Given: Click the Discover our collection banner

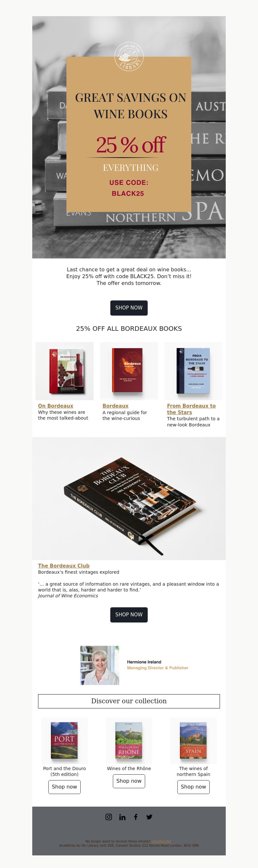Looking at the screenshot, I should click(129, 701).
